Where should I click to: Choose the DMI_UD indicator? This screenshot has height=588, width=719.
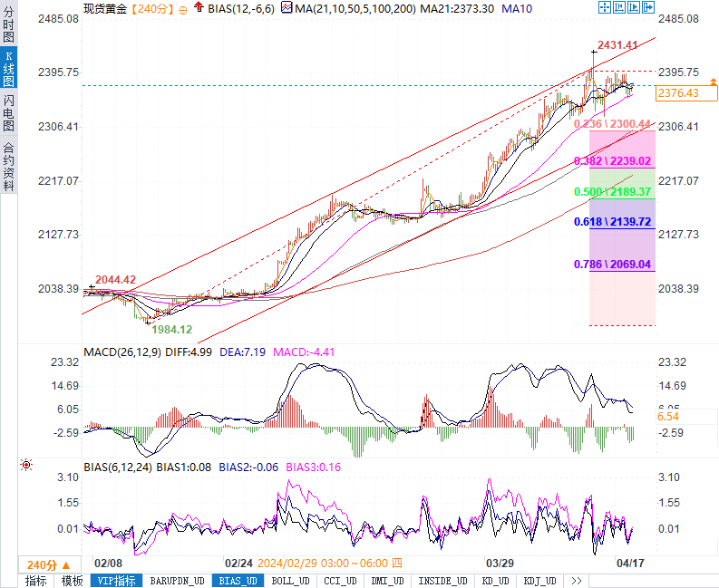click(x=387, y=581)
